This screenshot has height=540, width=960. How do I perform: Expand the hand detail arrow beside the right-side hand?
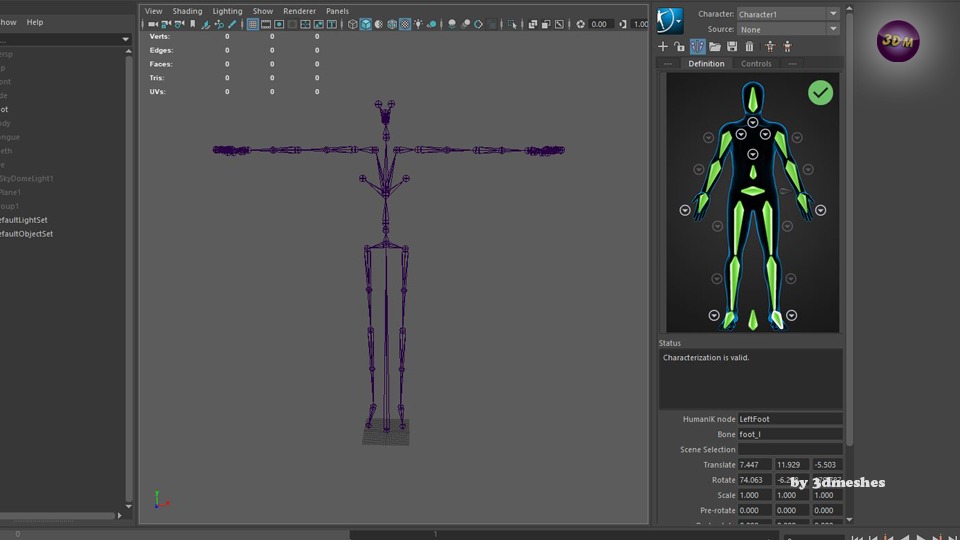point(820,211)
